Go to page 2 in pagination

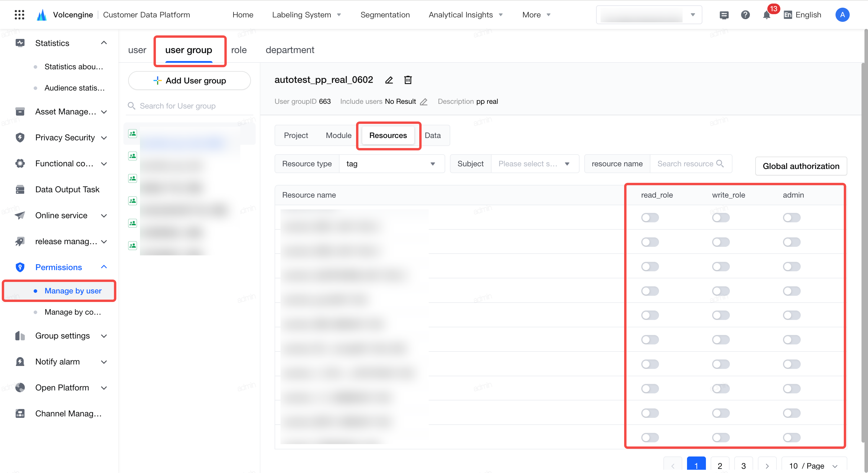(x=719, y=465)
